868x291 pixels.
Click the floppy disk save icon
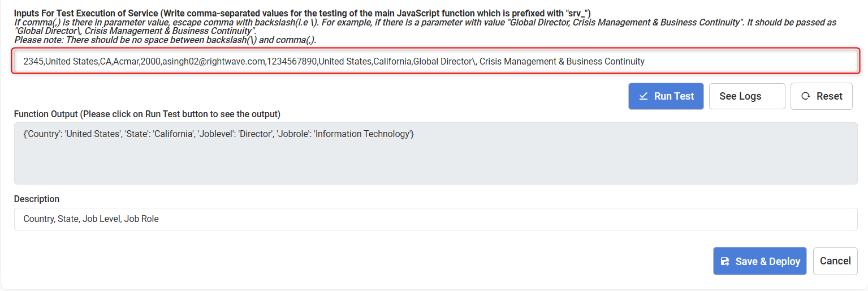[724, 261]
